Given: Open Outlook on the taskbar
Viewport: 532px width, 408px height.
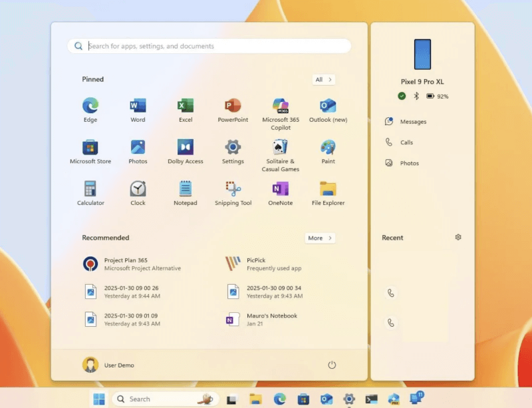Looking at the screenshot, I should tap(327, 399).
